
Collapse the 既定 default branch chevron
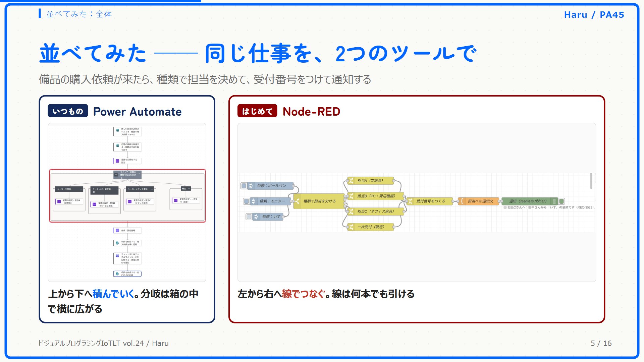(189, 189)
